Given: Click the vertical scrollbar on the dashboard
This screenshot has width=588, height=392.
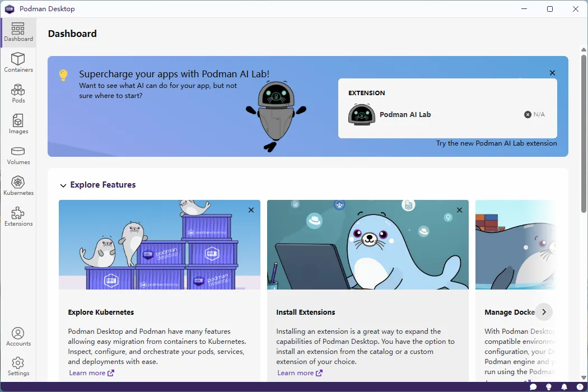Looking at the screenshot, I should 584,134.
